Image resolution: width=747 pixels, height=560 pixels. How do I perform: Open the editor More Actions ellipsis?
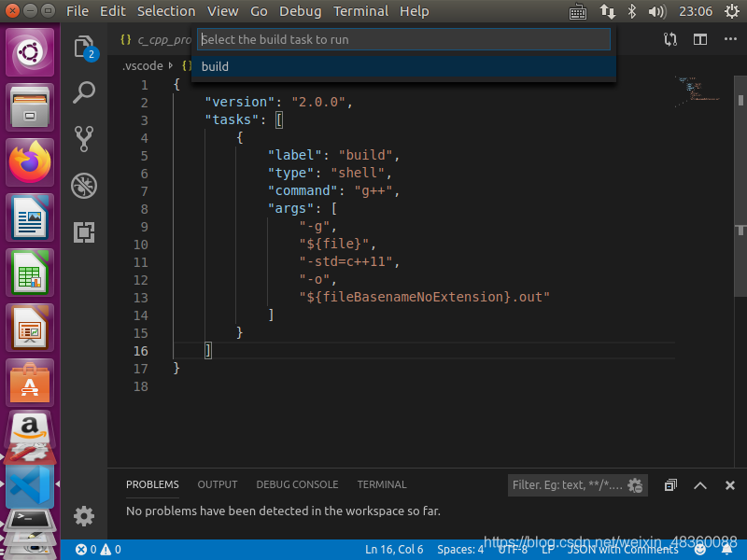pos(730,39)
